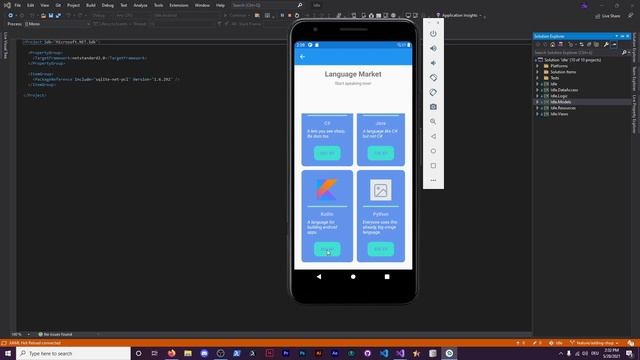Screen dimensions: 640x360
Task: Click the Git branch indicator in status bar
Action: [594, 343]
